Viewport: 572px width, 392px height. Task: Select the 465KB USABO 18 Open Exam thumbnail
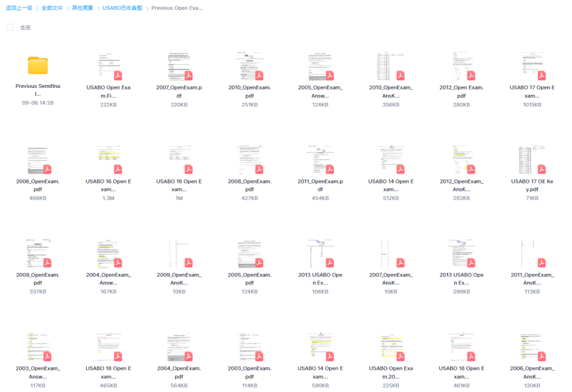[x=109, y=347]
